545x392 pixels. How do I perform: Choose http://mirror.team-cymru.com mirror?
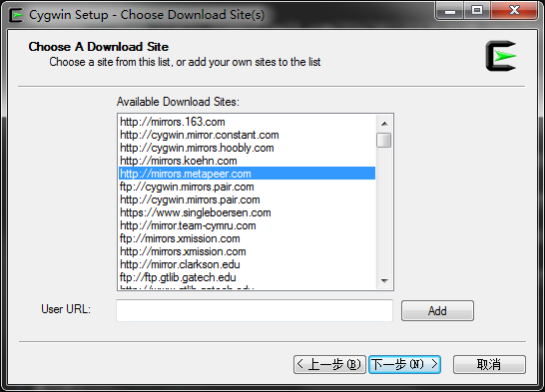247,225
